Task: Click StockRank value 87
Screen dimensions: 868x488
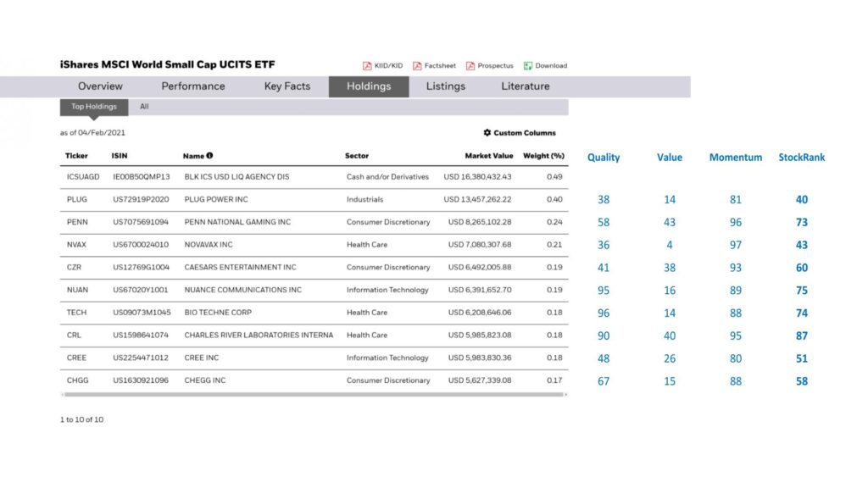Action: coord(802,335)
